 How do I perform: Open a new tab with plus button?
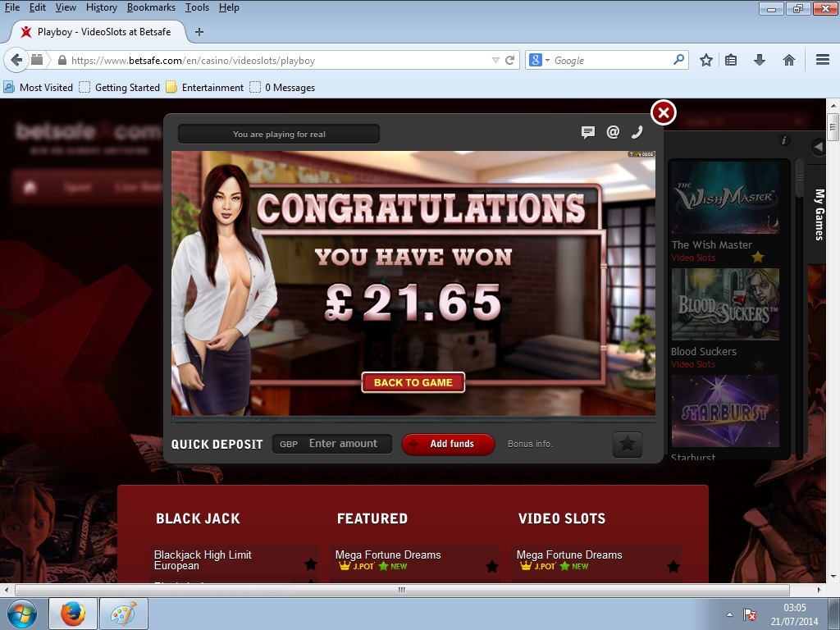[x=199, y=32]
